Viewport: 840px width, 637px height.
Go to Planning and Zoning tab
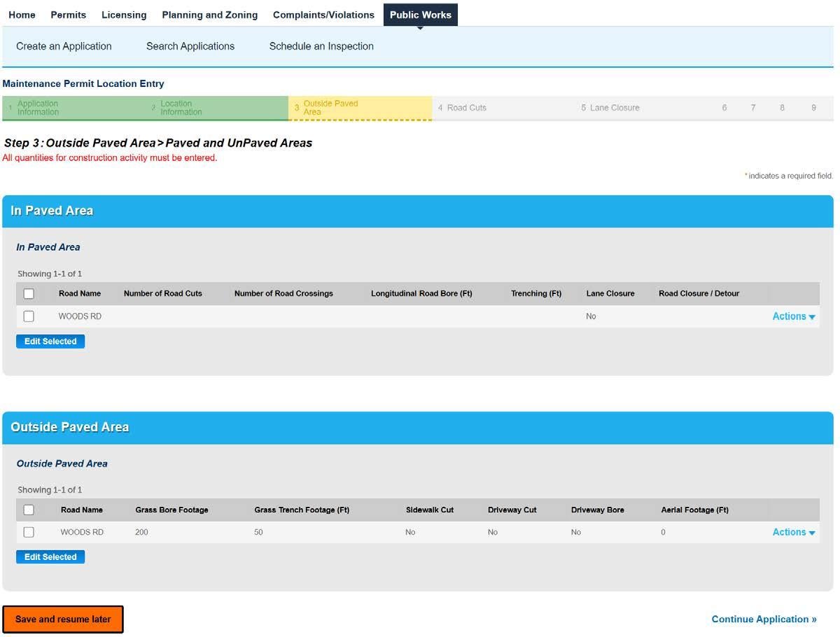(x=209, y=15)
